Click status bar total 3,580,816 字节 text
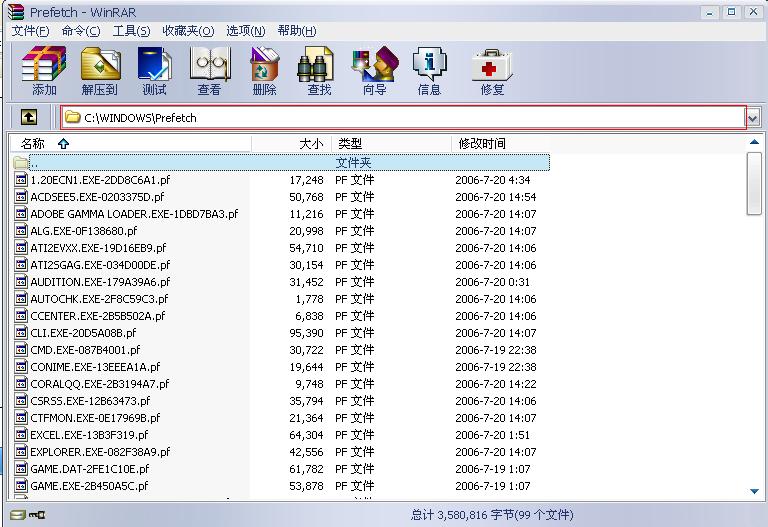Screen dimensions: 768x527 pos(492,515)
